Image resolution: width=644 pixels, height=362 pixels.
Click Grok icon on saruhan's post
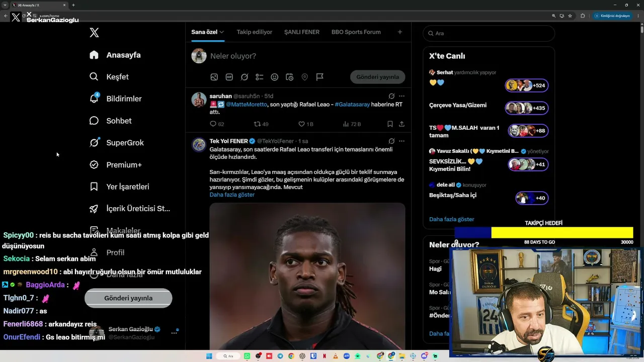391,96
